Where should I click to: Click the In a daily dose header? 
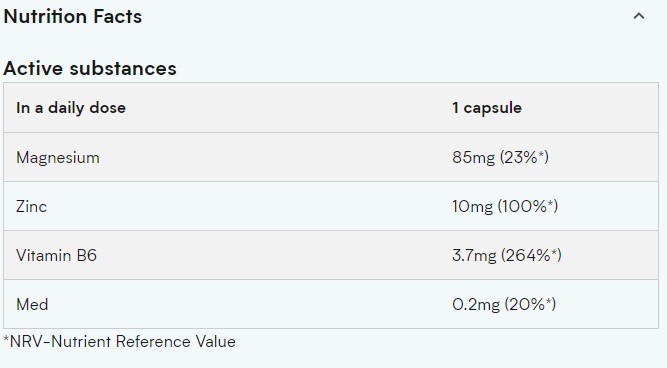coord(71,108)
